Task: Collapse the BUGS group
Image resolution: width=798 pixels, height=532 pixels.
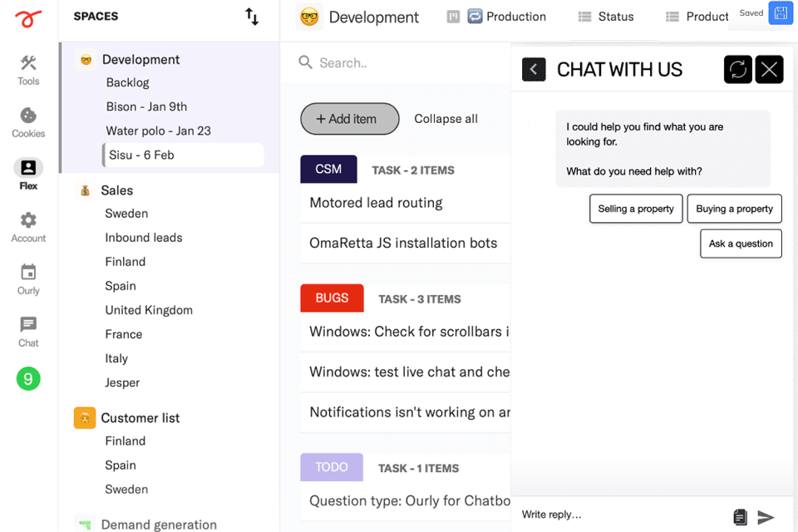Action: coord(332,298)
